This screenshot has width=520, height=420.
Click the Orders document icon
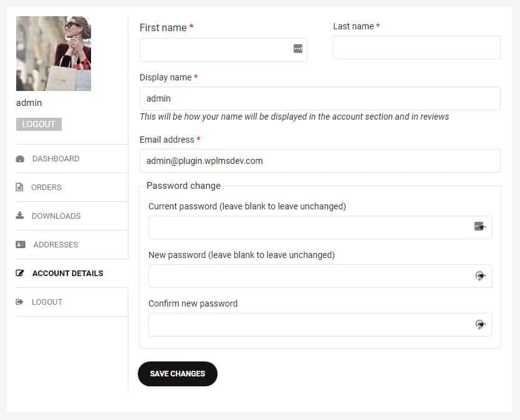pyautogui.click(x=19, y=188)
